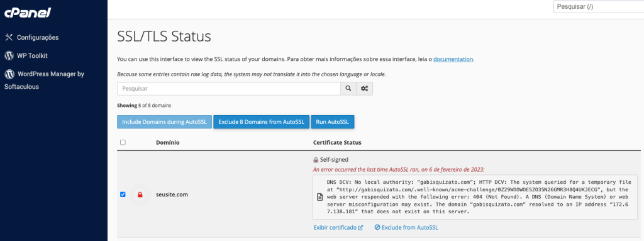Image resolution: width=644 pixels, height=241 pixels.
Task: Open the documentation link
Action: [x=453, y=59]
